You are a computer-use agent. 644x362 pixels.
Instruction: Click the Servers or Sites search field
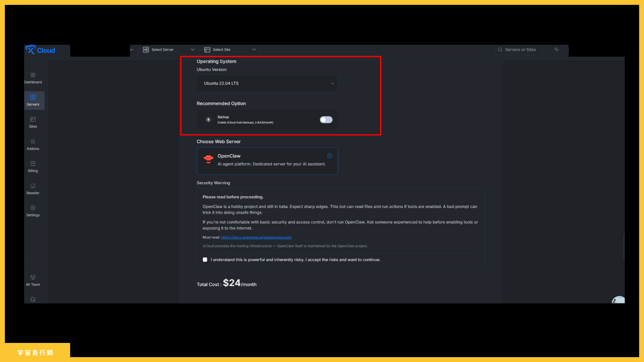(520, 50)
